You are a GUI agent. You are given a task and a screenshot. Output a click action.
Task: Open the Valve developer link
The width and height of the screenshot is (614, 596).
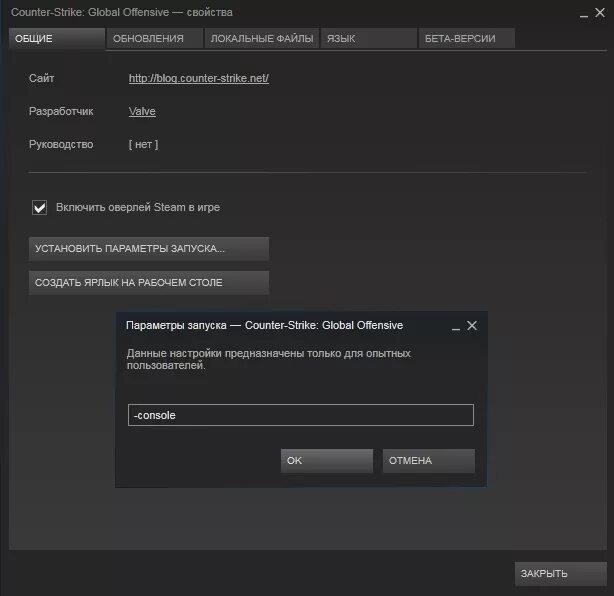pyautogui.click(x=142, y=111)
